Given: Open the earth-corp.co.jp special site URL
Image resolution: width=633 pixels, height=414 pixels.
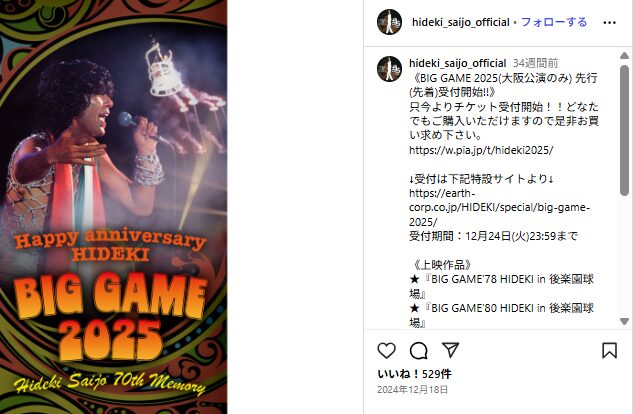Looking at the screenshot, I should [x=499, y=207].
